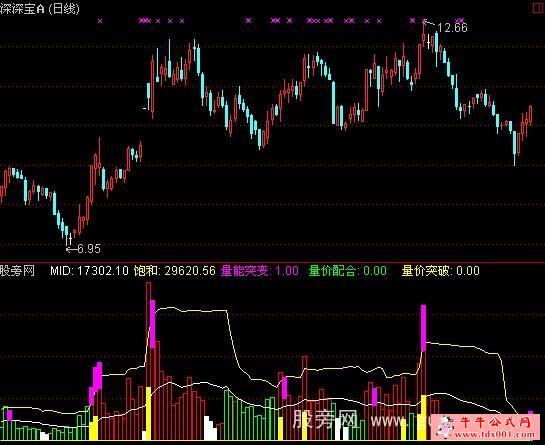Screen dimensions: 545x445
Task: Click the small magenta bar at far left of volume pane
Action: 9,415
